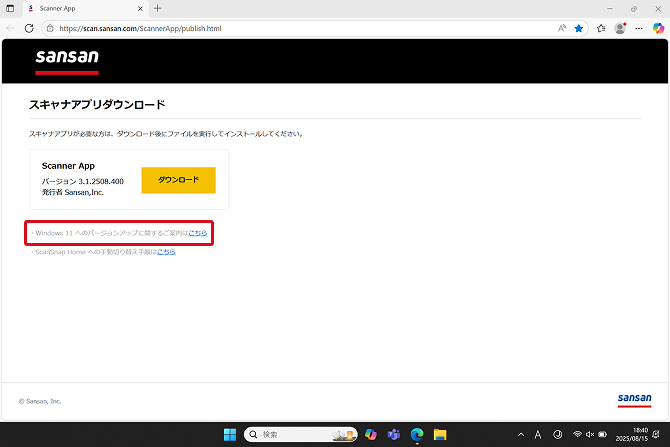
Task: Refresh the page with the reload icon
Action: (x=29, y=29)
